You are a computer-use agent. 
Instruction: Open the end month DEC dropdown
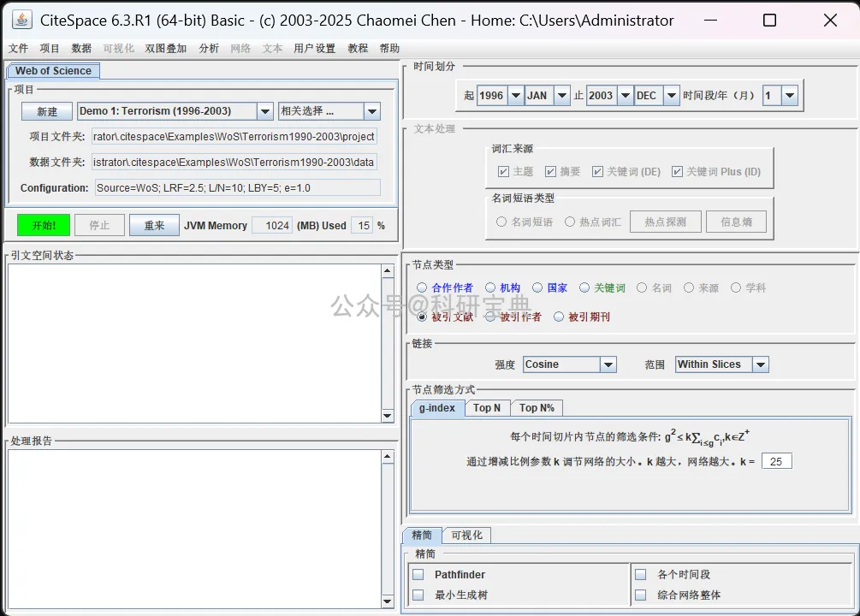coord(672,96)
